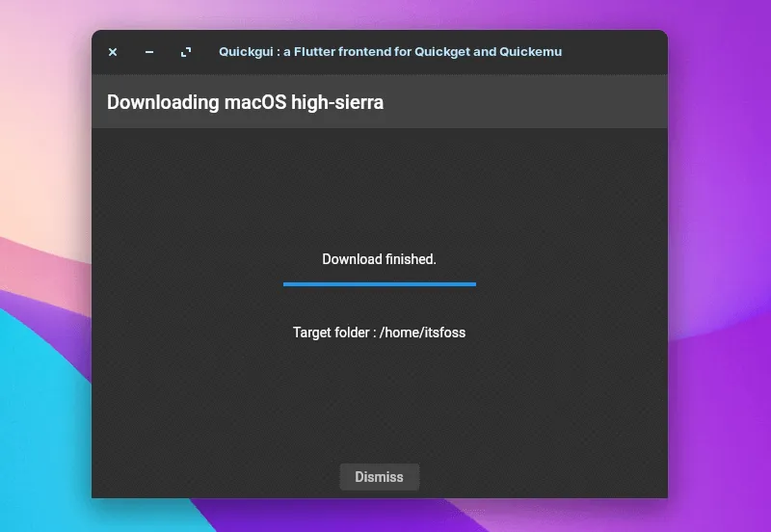Click the desktop wallpaper above the Quickgui window

pos(385,13)
